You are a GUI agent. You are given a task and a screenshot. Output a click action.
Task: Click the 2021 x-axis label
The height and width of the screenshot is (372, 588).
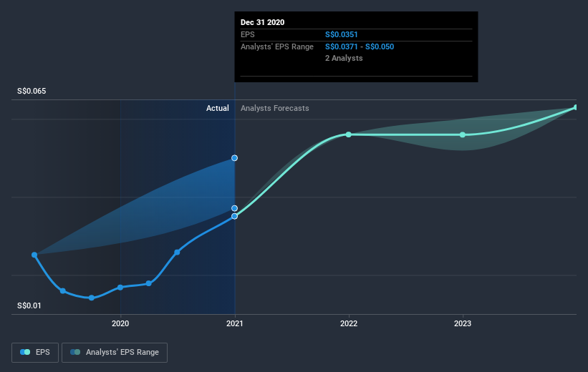(x=234, y=323)
